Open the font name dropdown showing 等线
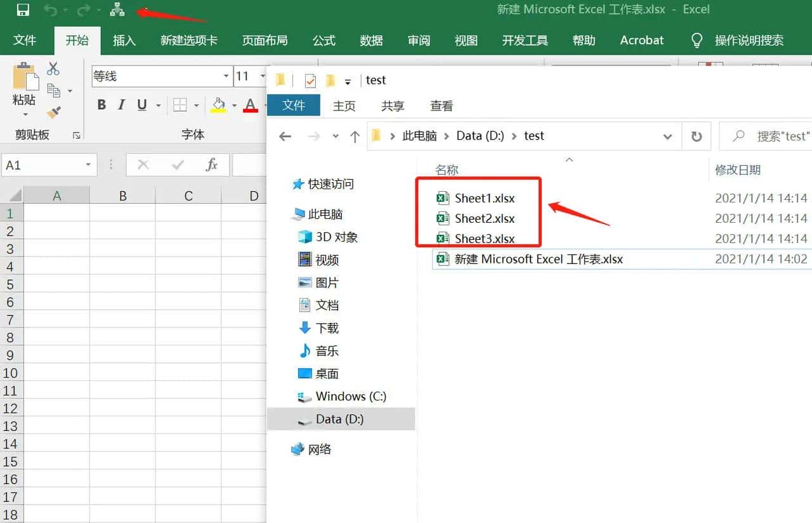Viewport: 812px width, 523px height. pos(226,76)
